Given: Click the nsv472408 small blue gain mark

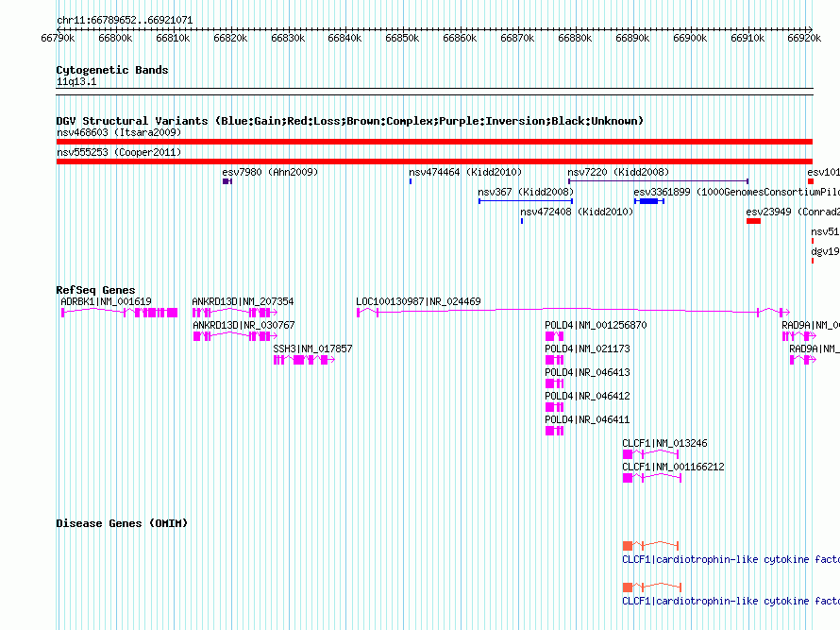Looking at the screenshot, I should [x=522, y=221].
